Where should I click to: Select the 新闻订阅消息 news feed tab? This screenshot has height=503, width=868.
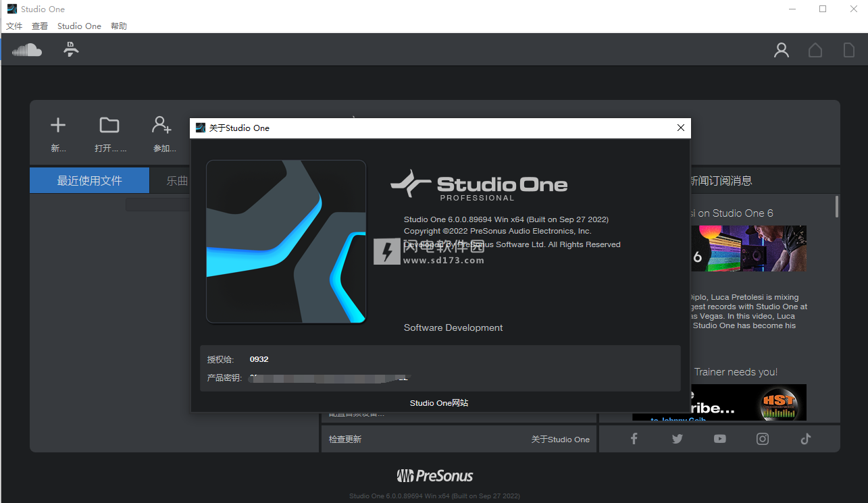tap(720, 180)
